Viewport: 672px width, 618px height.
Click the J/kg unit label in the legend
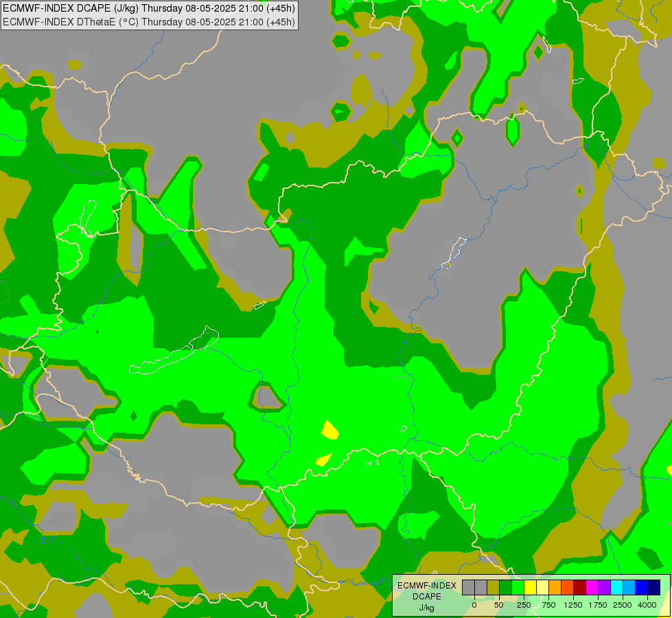tap(427, 608)
